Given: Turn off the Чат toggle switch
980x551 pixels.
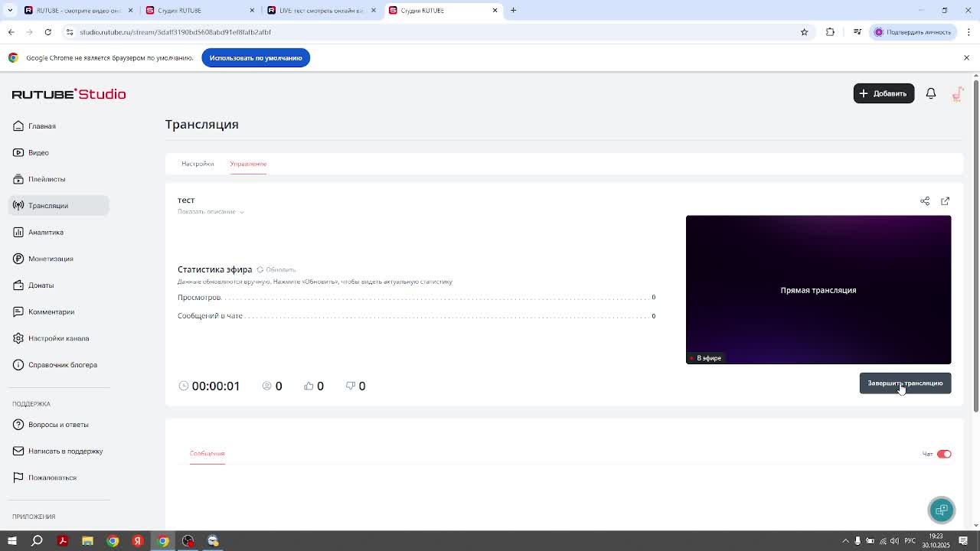Looking at the screenshot, I should [x=944, y=454].
